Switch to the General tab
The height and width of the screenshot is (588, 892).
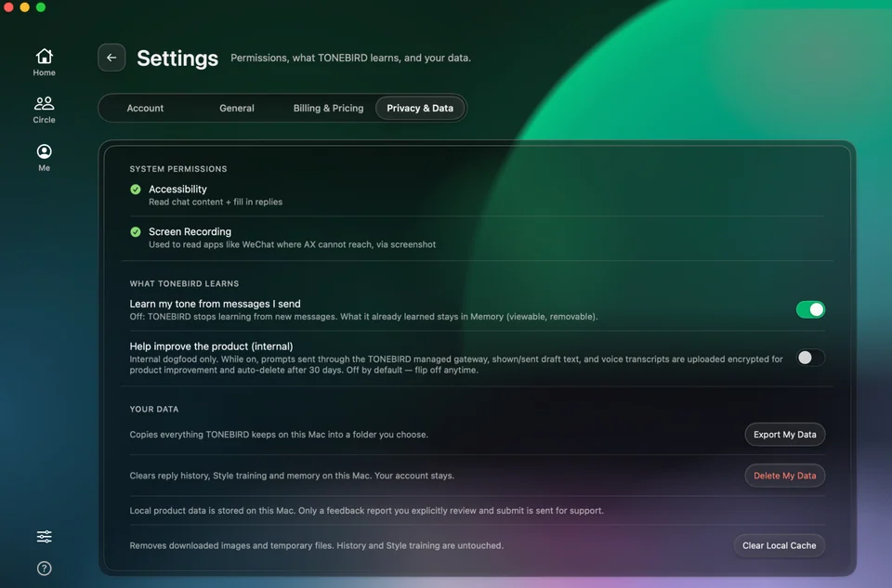pyautogui.click(x=237, y=108)
